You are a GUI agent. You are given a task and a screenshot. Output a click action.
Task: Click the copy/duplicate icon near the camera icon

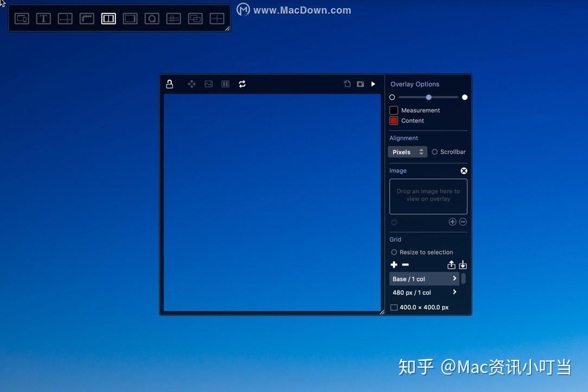(x=347, y=84)
